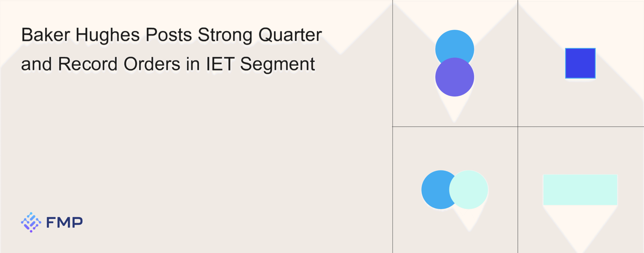The width and height of the screenshot is (644, 253).
Task: Click the dark blue square
Action: [x=580, y=63]
